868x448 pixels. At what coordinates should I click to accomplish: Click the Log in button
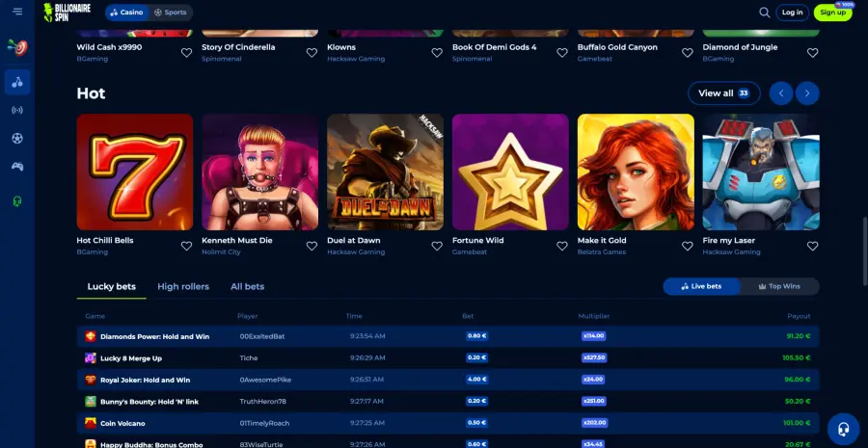792,13
